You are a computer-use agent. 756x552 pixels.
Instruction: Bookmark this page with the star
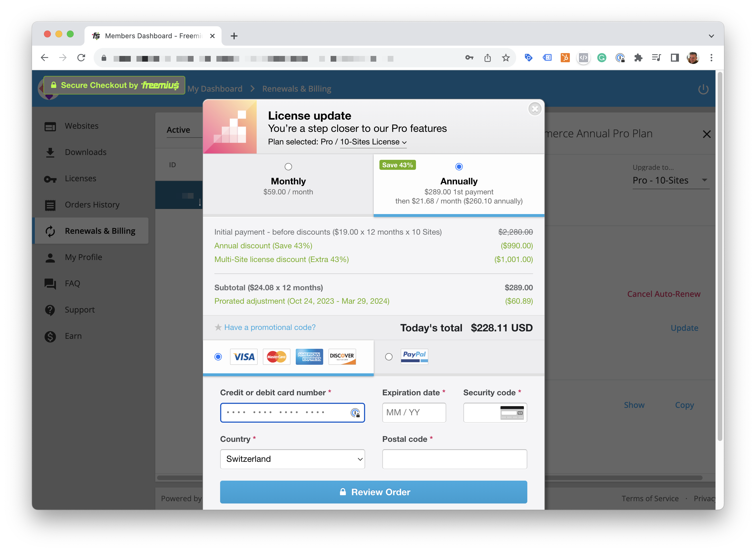click(x=506, y=58)
